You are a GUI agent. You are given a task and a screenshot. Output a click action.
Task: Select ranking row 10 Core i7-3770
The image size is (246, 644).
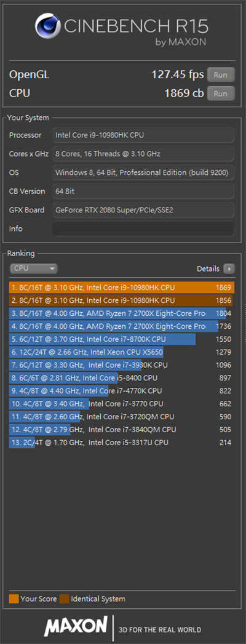point(122,404)
